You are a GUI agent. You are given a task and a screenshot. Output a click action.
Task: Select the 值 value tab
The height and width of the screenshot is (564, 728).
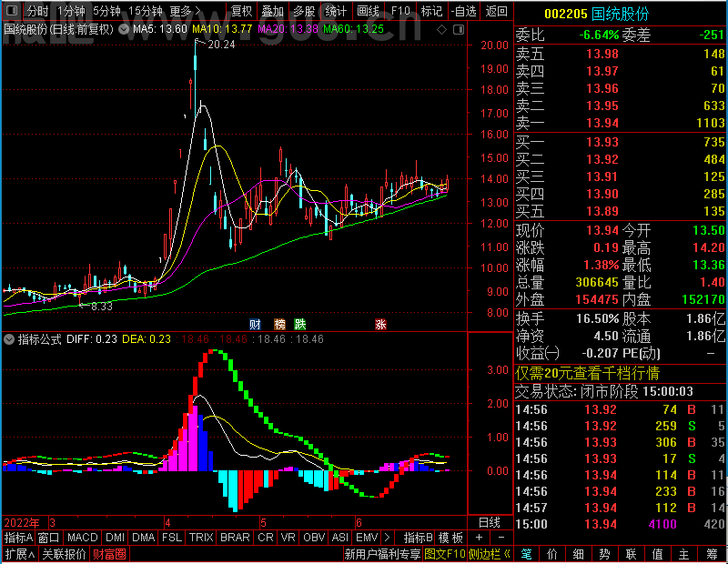[x=657, y=554]
